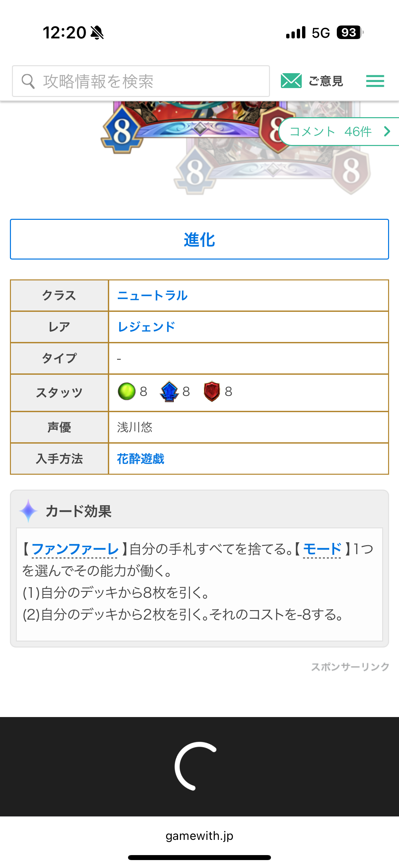The image size is (399, 868).
Task: Tap the silent mode bell icon
Action: point(97,33)
